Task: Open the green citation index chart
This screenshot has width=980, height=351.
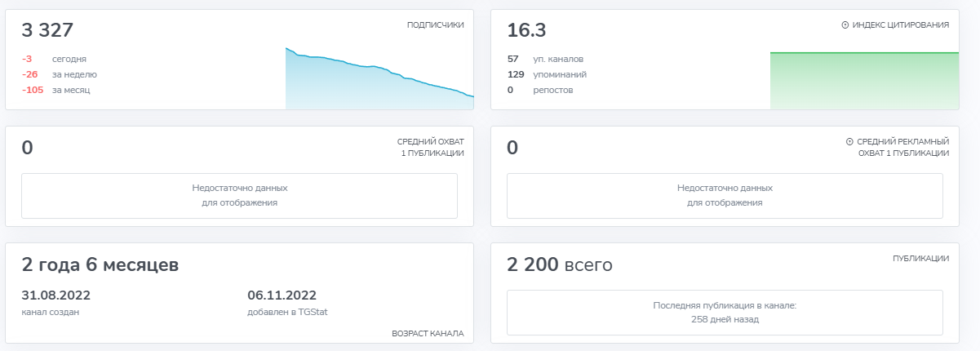Action: click(864, 80)
